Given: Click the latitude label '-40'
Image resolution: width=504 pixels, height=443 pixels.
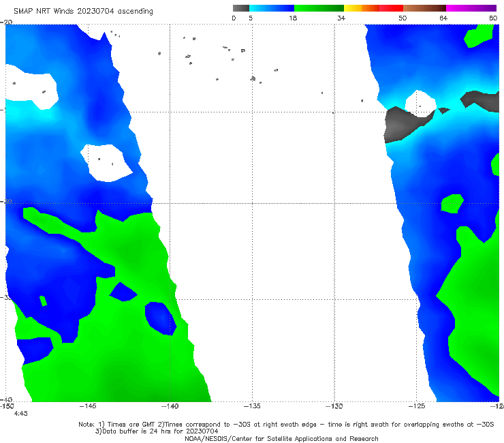Looking at the screenshot, I should point(6,399).
